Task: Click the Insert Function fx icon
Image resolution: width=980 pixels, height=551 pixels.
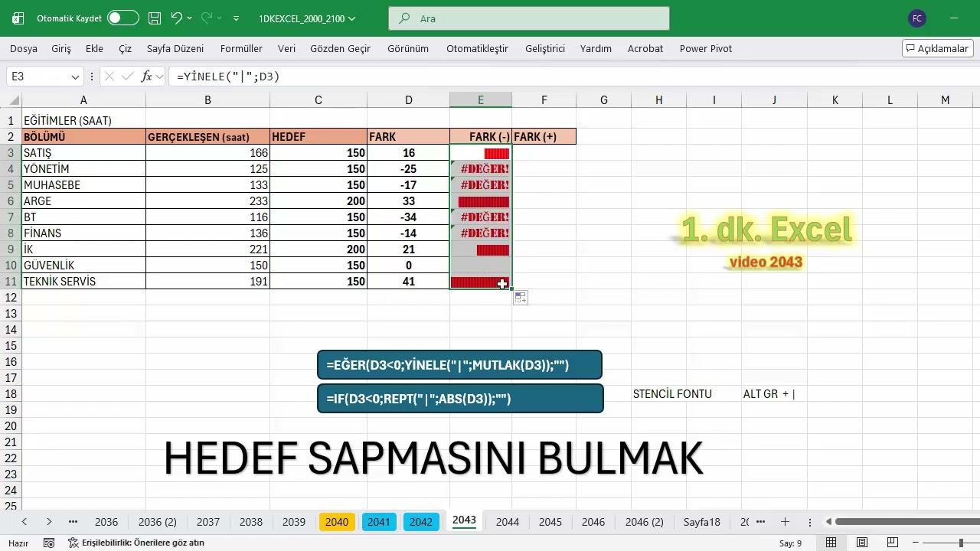Action: click(x=147, y=77)
